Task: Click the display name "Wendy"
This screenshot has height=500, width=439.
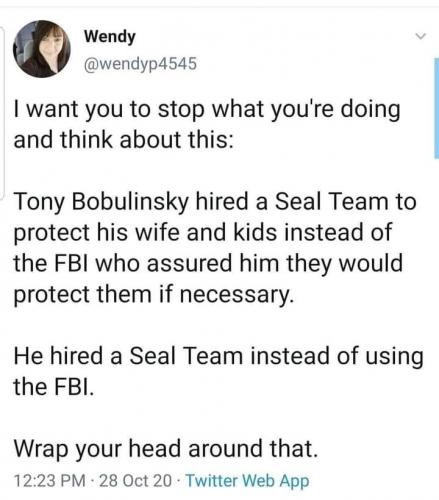Action: tap(110, 36)
